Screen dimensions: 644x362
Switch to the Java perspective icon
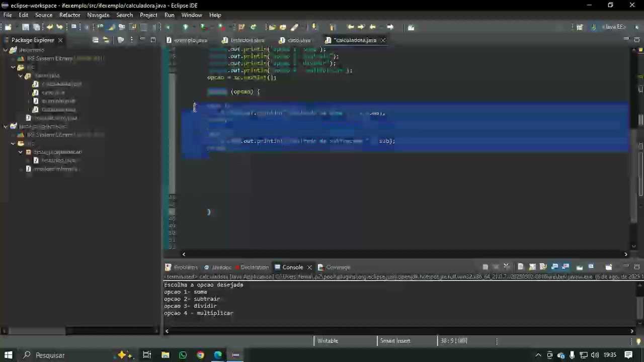pos(594,27)
